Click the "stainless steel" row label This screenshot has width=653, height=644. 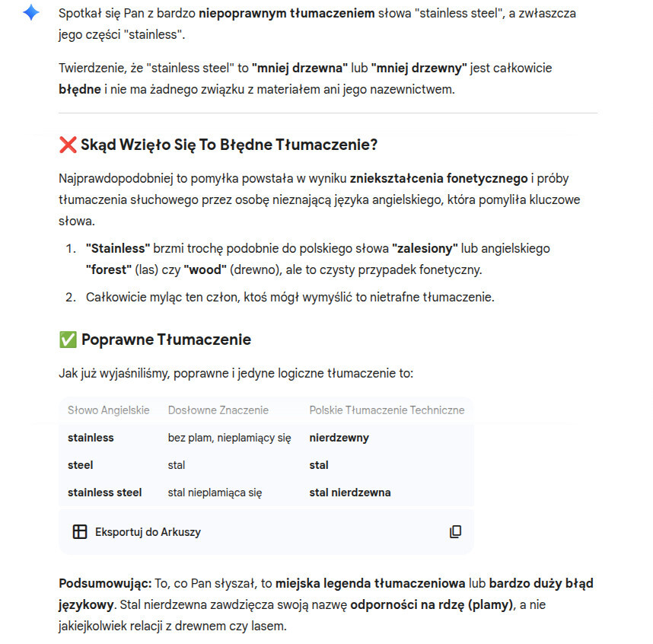pos(104,493)
